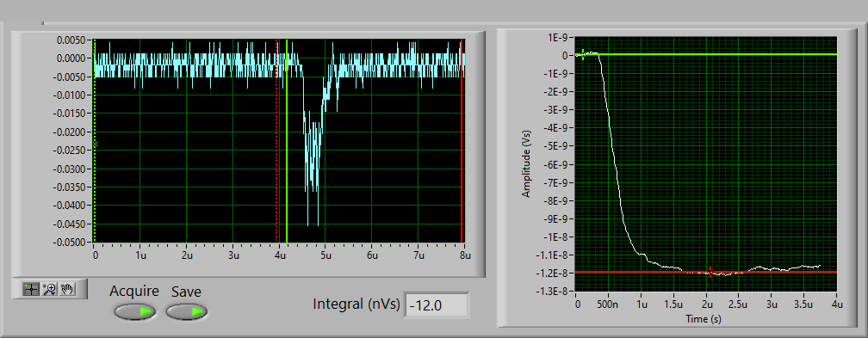Toggle the Acquire button
Viewport: 868px width, 338px height.
134,311
